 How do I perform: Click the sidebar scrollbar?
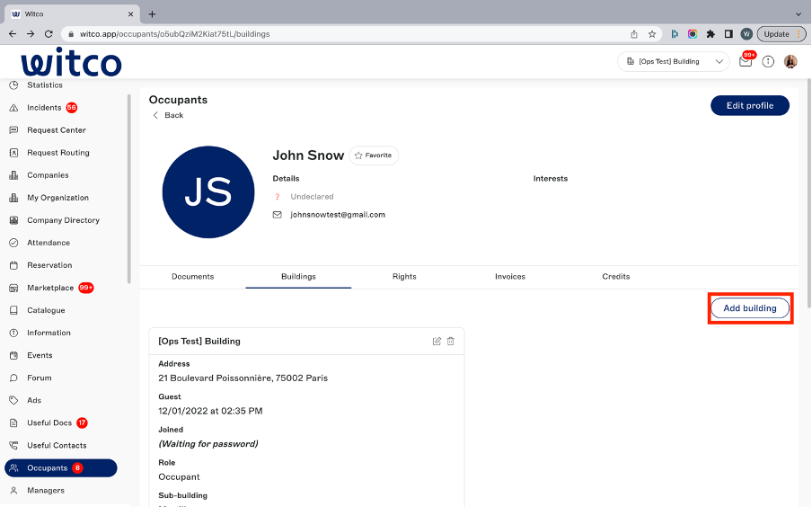click(129, 189)
